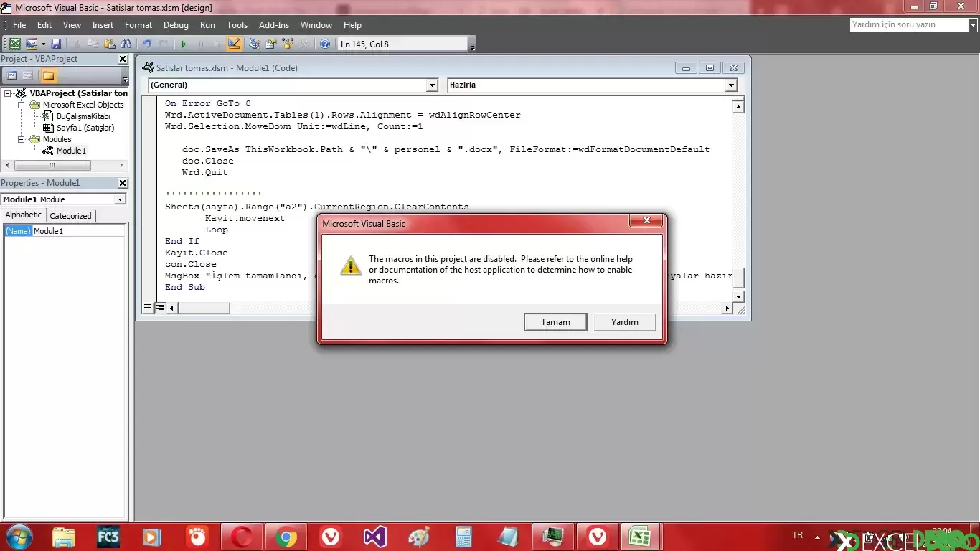This screenshot has width=980, height=551.
Task: Click the Insert UserForm toolbar icon
Action: (31, 44)
